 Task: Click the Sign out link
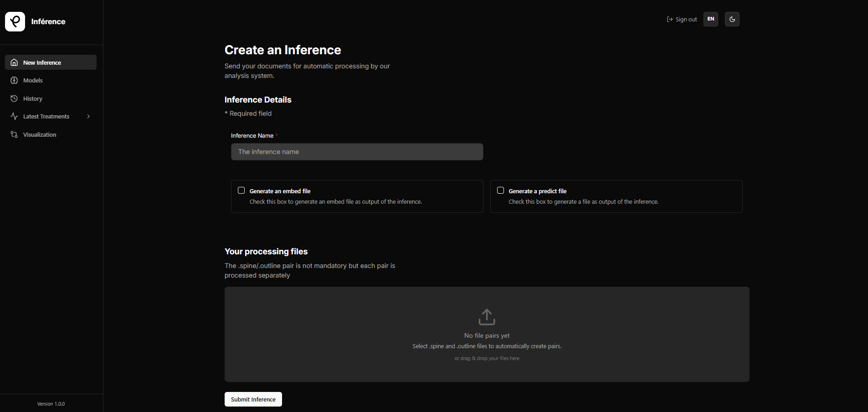(x=682, y=19)
